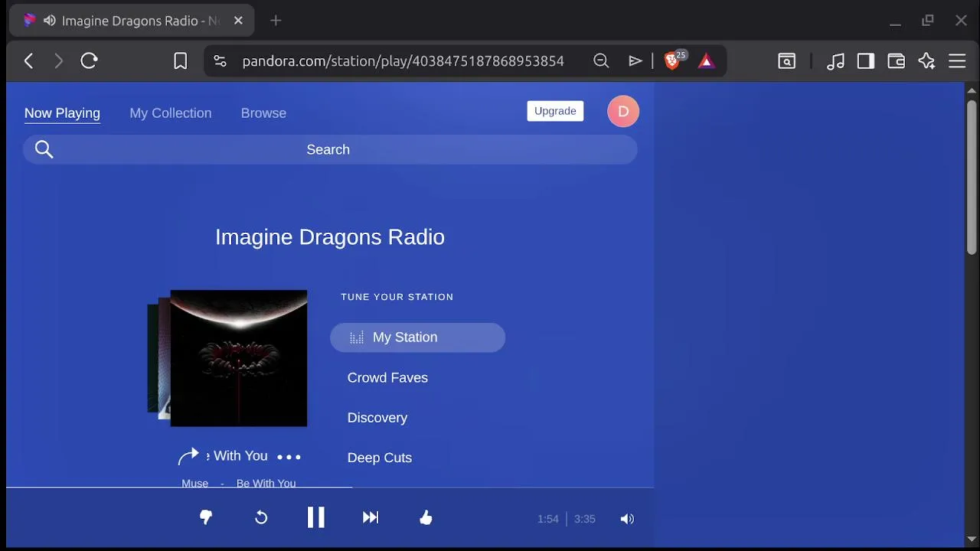Open Brave Shields lion icon

pyautogui.click(x=673, y=61)
